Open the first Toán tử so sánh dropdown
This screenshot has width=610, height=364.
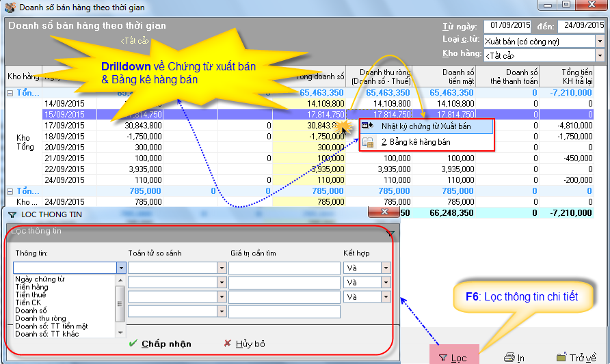221,268
